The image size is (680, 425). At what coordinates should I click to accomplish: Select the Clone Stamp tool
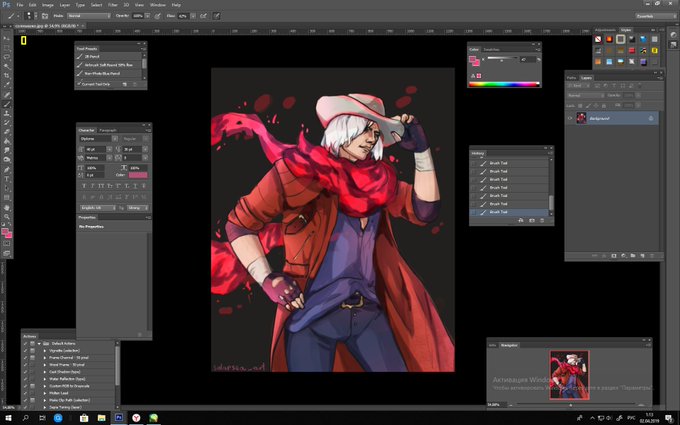tap(7, 113)
